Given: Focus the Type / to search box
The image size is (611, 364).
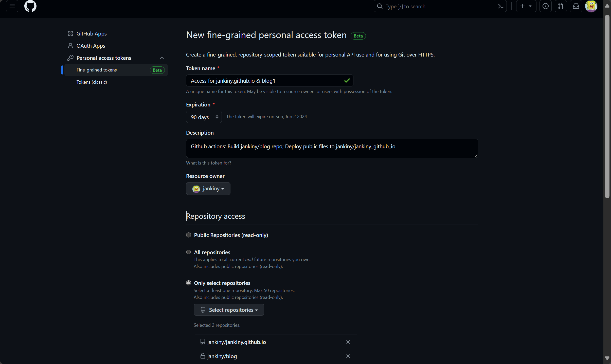Looking at the screenshot, I should (440, 6).
